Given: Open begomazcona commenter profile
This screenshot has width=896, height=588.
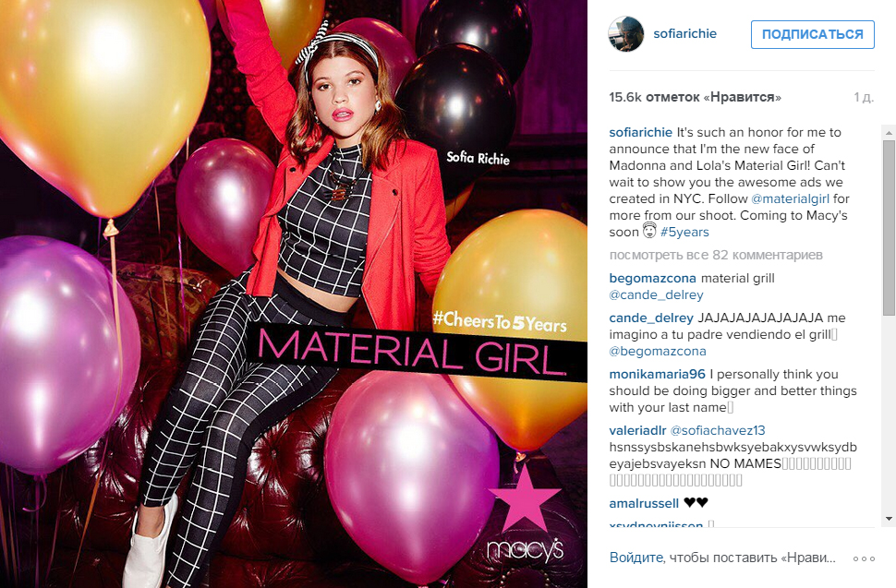Looking at the screenshot, I should coord(652,278).
